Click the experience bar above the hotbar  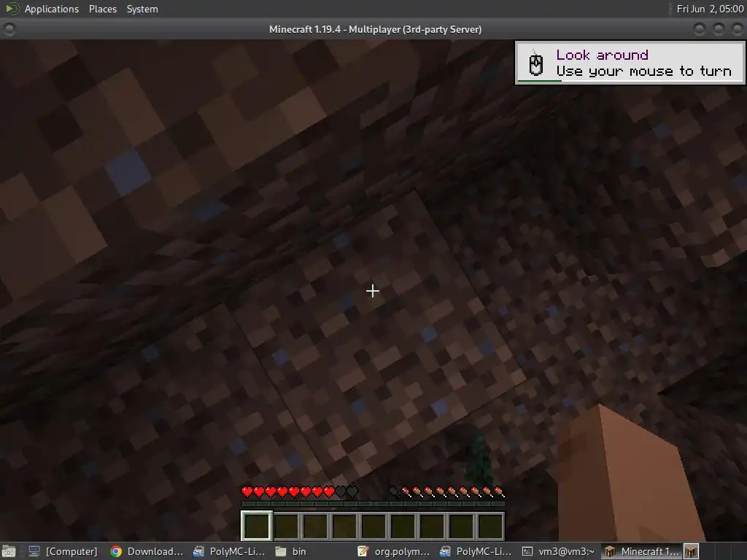point(373,503)
